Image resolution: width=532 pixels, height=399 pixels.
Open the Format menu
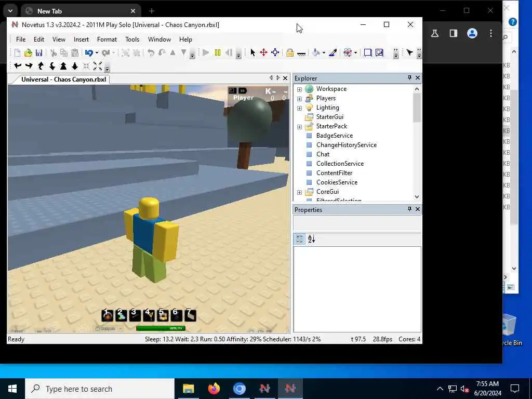click(107, 39)
